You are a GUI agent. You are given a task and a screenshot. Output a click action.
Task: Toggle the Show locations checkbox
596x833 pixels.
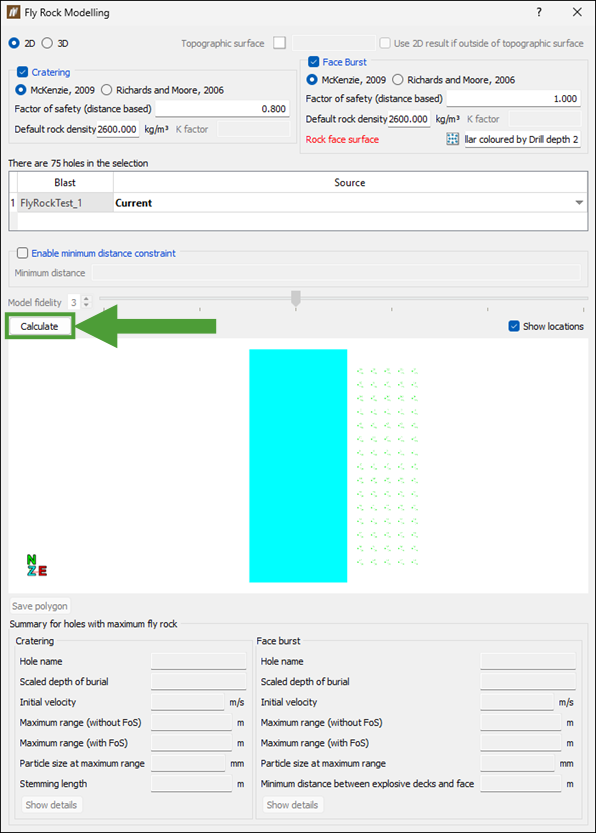click(x=514, y=326)
